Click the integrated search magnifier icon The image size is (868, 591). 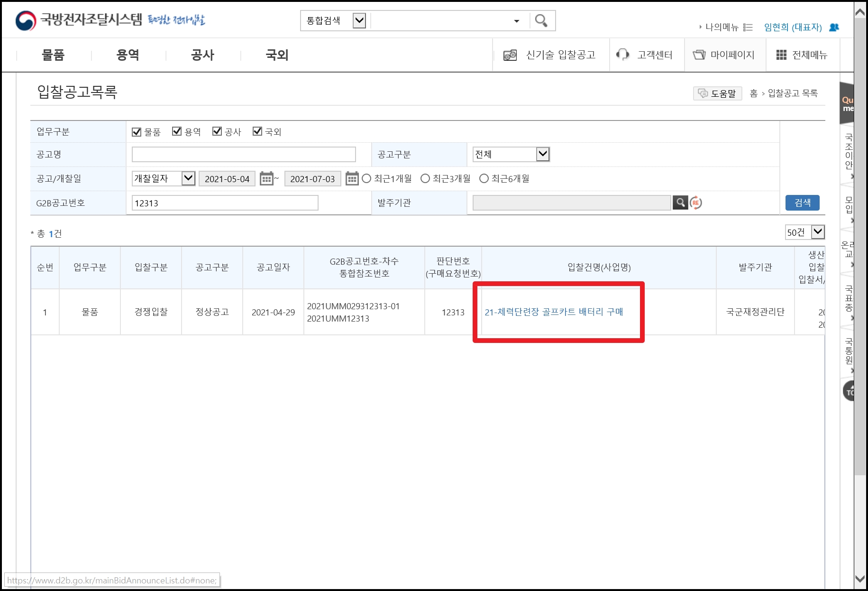click(x=541, y=20)
